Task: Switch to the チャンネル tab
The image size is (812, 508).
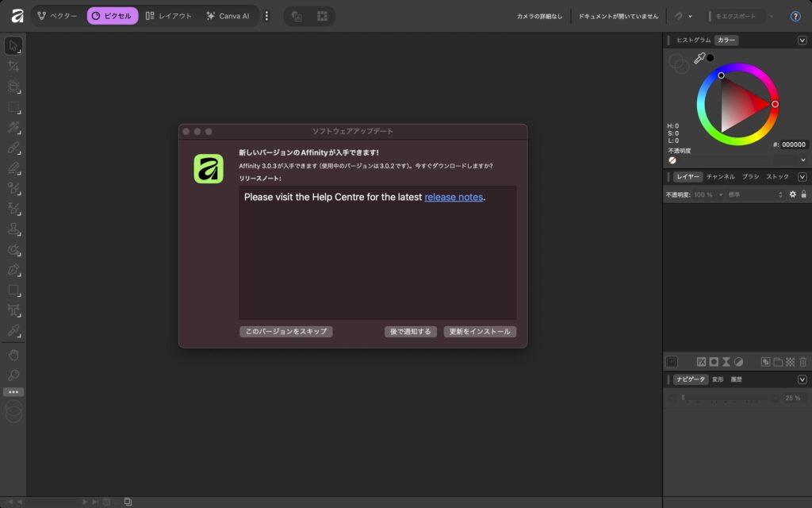Action: [x=720, y=176]
